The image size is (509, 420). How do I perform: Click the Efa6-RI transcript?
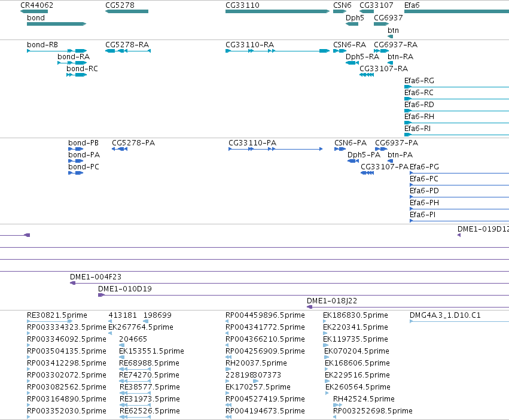(456, 135)
